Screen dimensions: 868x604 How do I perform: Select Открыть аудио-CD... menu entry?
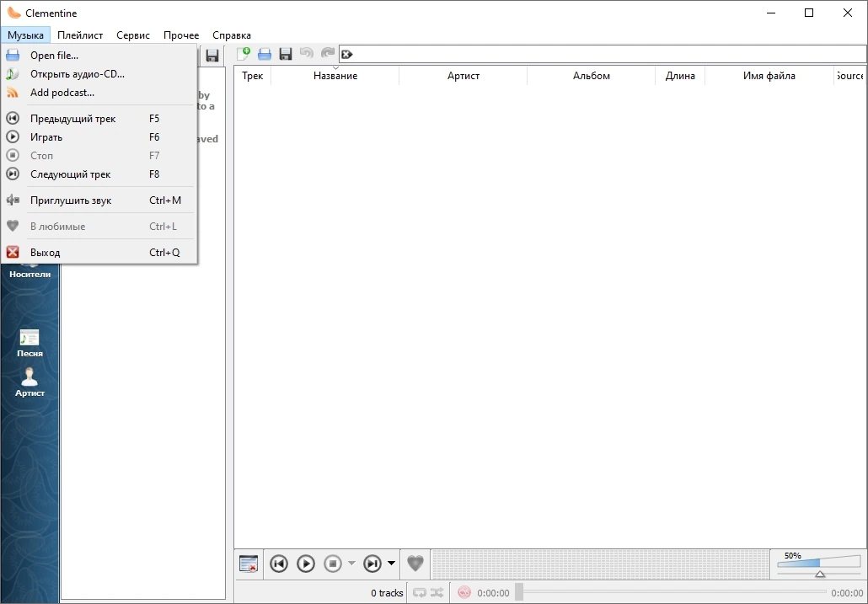pyautogui.click(x=99, y=74)
